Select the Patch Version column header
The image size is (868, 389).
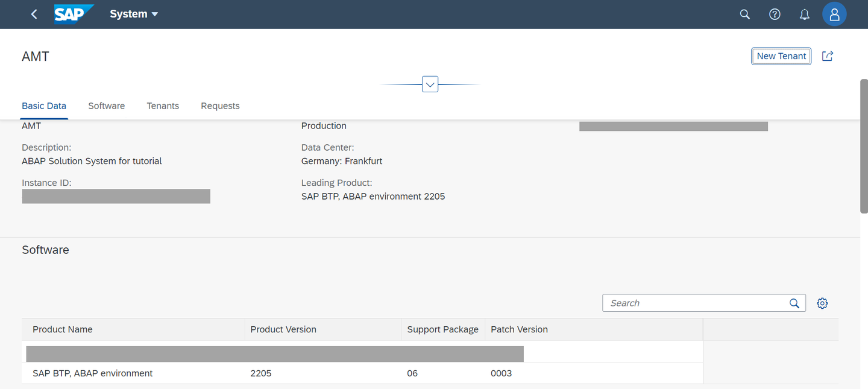click(594, 329)
